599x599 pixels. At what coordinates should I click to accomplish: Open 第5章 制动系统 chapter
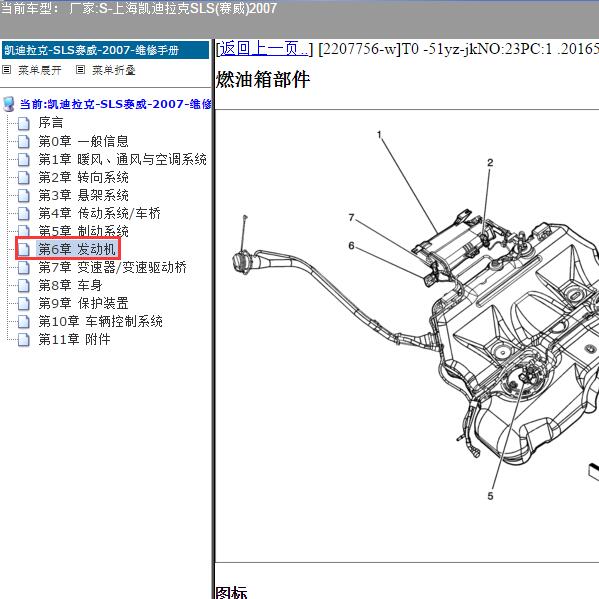click(x=83, y=231)
